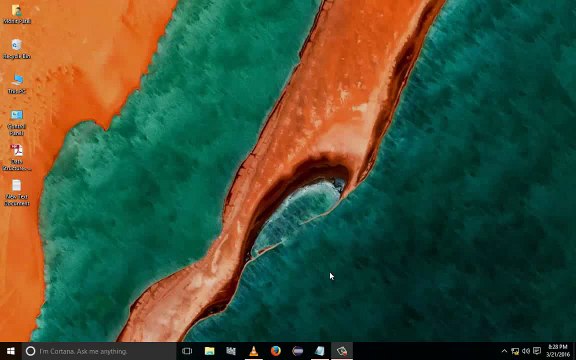Show hidden system tray icons

(504, 351)
